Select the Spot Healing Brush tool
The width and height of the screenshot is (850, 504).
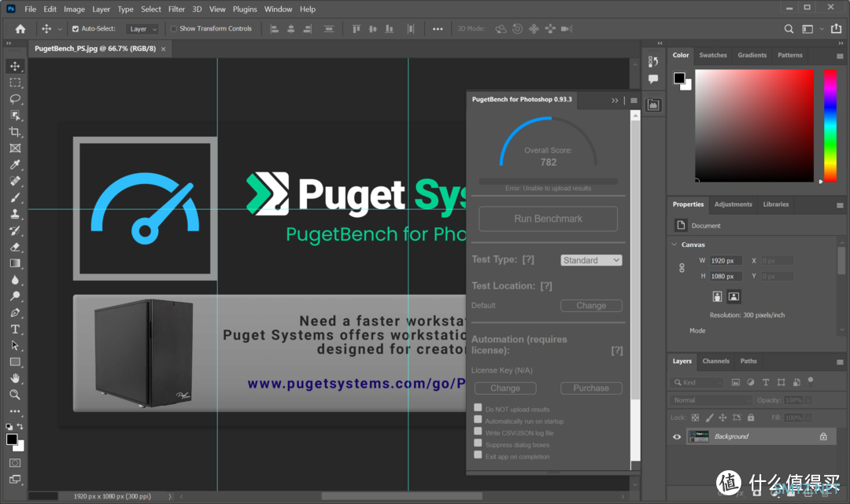[15, 181]
